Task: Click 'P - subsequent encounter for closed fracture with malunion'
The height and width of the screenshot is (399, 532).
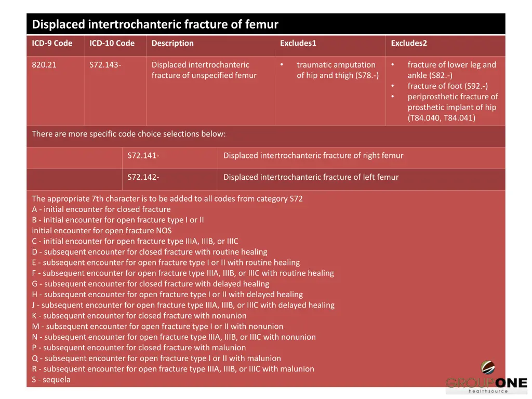Action: pos(139,348)
